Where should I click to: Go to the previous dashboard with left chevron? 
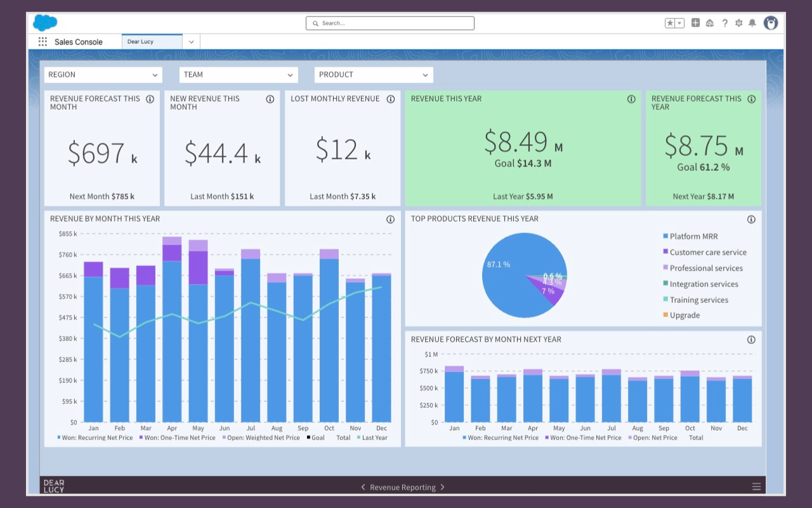pos(363,487)
